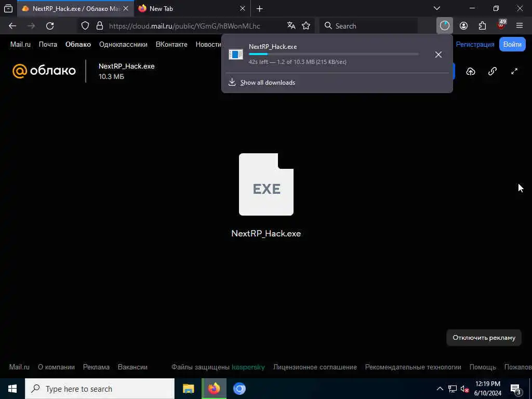This screenshot has height=399, width=532.
Task: Click the 10.3 МБ file size text
Action: [111, 77]
